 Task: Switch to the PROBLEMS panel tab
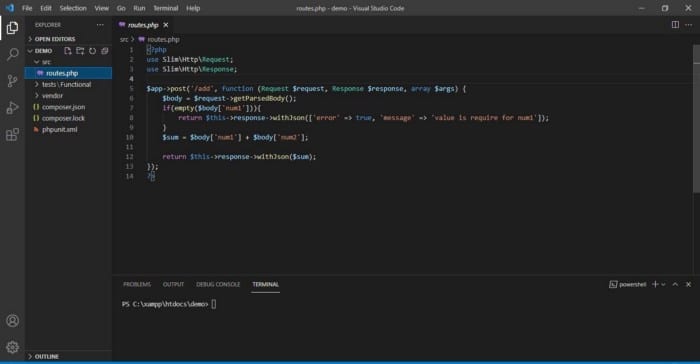[x=137, y=285]
